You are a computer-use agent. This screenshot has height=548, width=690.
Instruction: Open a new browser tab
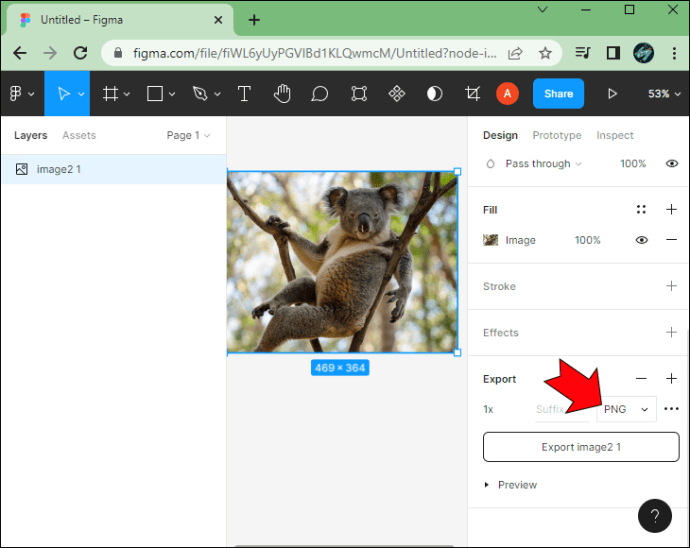254,20
